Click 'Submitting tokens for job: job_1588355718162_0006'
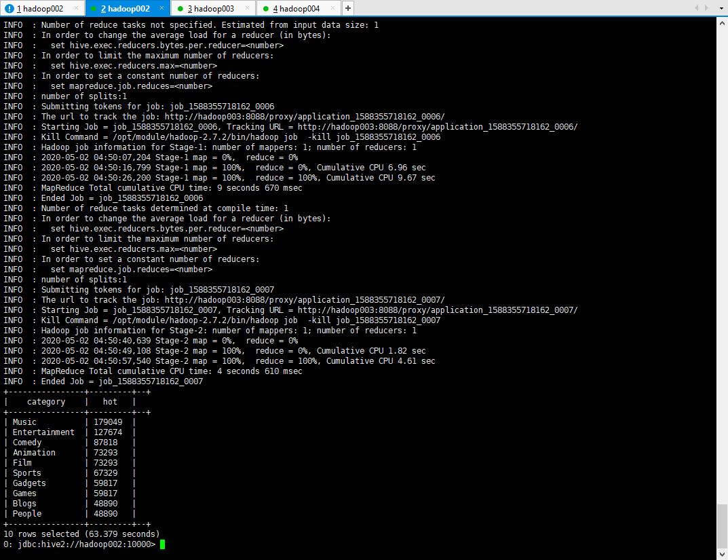 coord(158,107)
